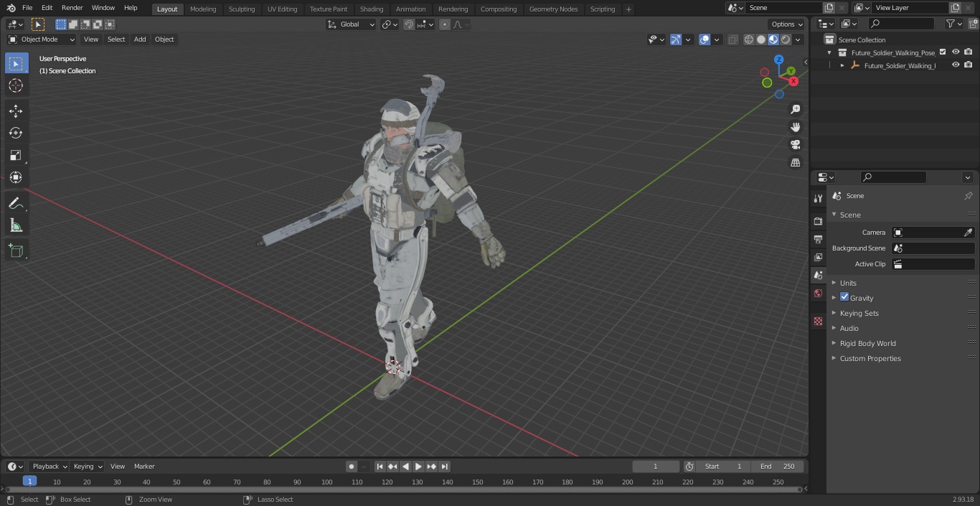Open the Global transform orientation dropdown

[x=351, y=24]
